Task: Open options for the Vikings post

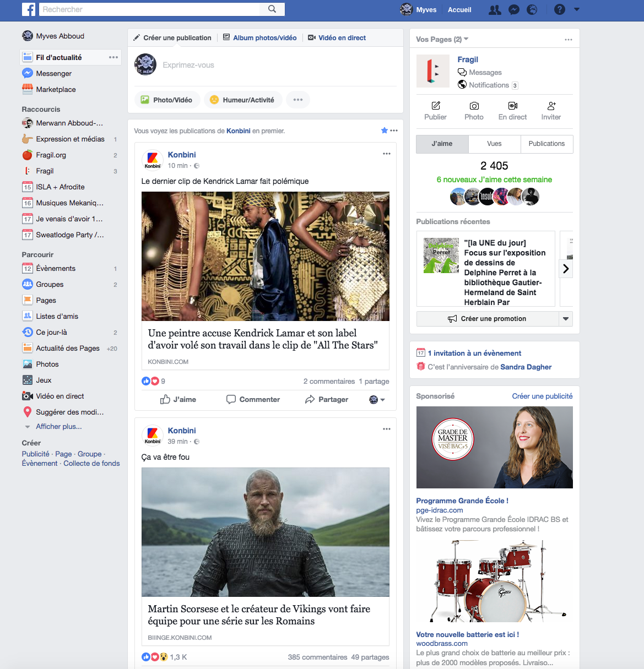Action: (387, 429)
